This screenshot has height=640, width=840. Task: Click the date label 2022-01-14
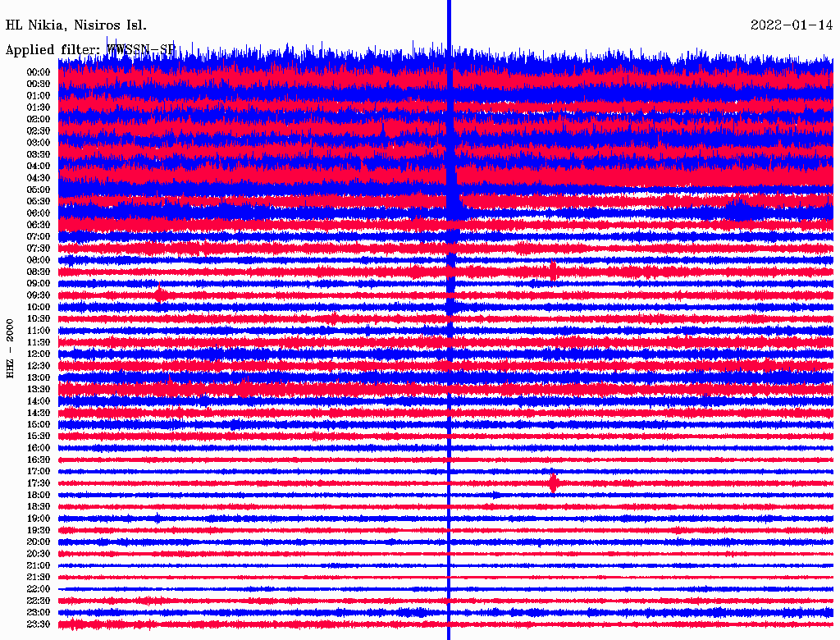[x=791, y=25]
